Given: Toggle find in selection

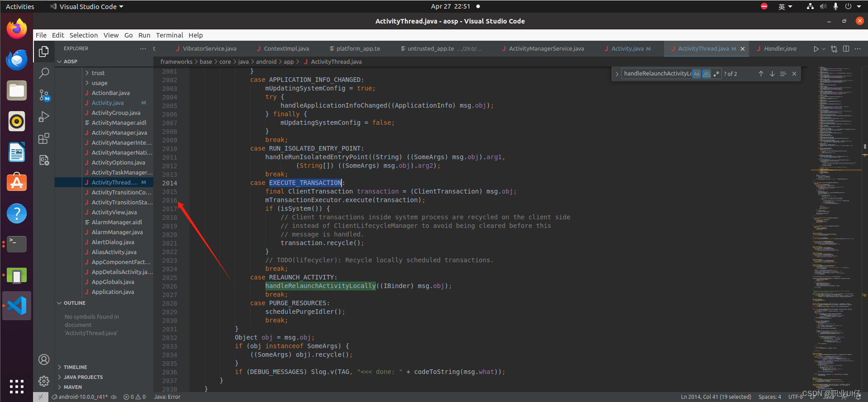Looking at the screenshot, I should 783,74.
